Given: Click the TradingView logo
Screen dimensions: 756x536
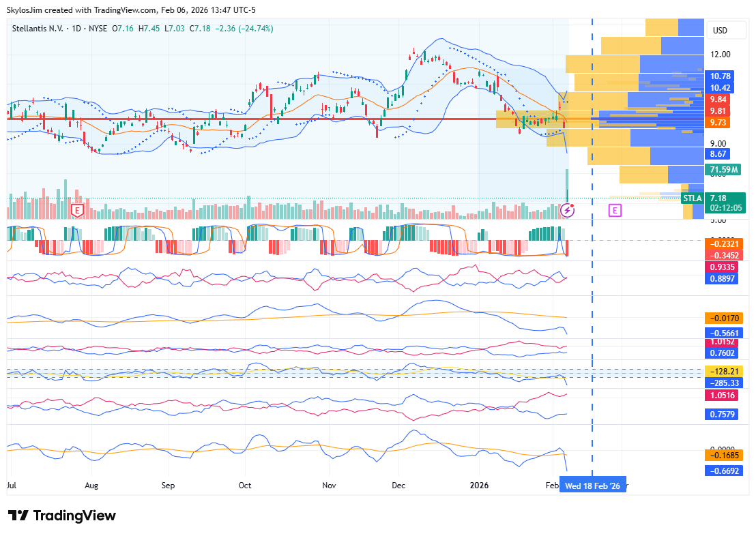Looking at the screenshot, I should [x=62, y=516].
